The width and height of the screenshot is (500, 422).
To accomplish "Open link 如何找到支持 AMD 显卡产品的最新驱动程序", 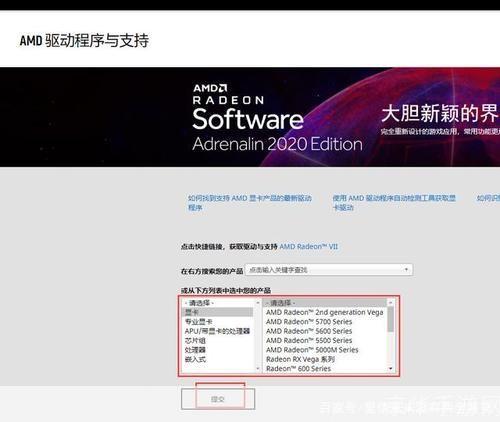I will 250,203.
